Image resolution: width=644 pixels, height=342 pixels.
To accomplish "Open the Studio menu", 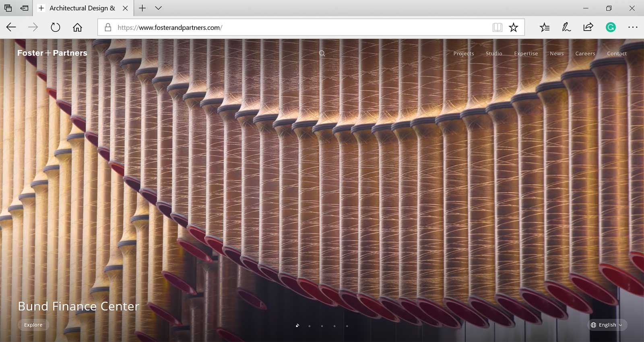I will click(494, 54).
